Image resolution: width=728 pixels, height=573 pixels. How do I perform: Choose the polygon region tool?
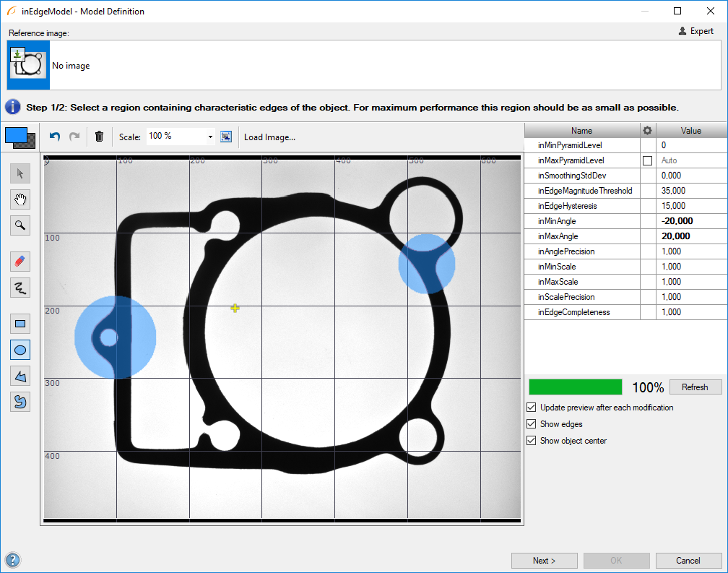pos(20,376)
